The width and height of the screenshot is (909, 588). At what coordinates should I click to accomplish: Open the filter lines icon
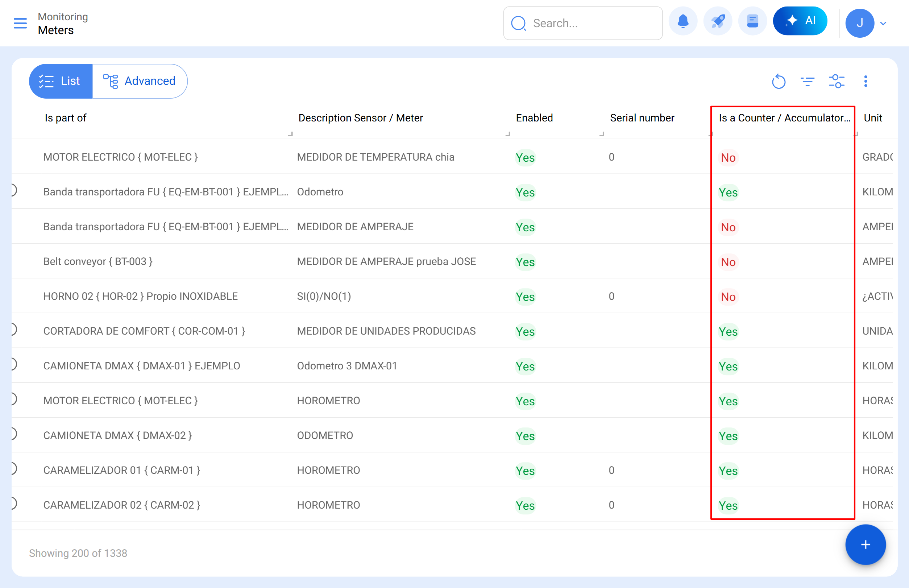click(x=807, y=81)
